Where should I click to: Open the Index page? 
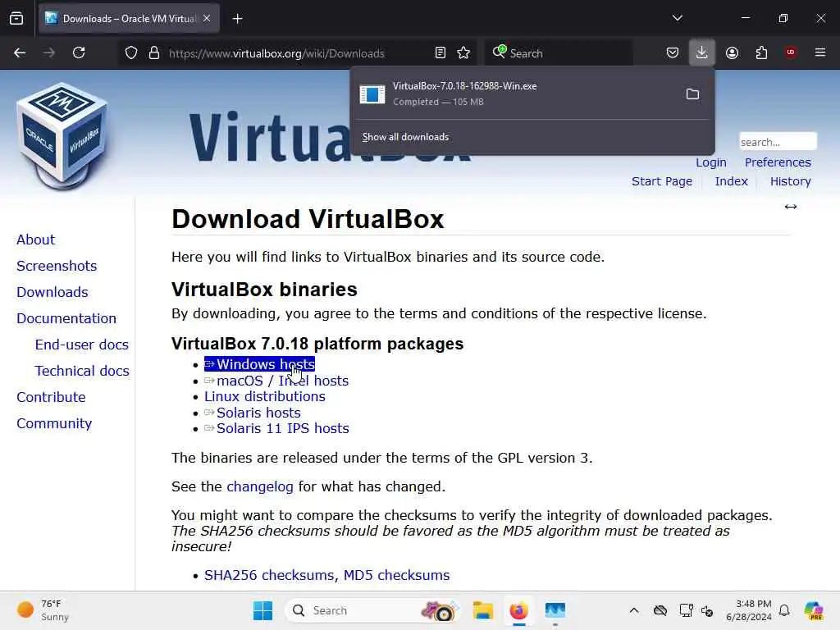coord(731,181)
